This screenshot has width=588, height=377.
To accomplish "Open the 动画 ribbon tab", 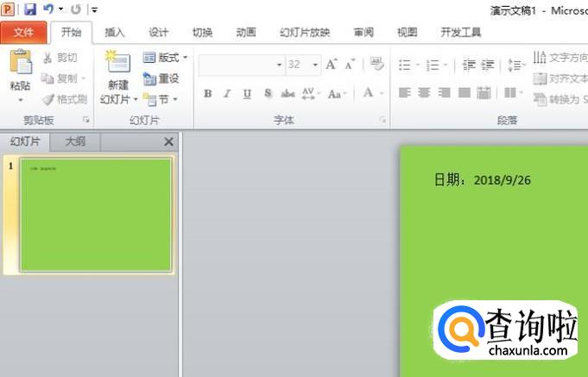I will pyautogui.click(x=246, y=33).
